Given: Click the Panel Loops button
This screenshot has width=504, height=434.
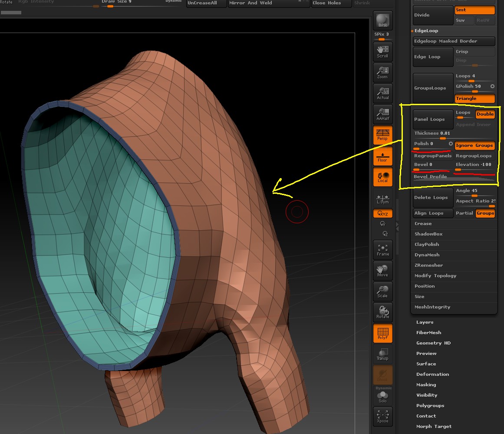Looking at the screenshot, I should (x=433, y=119).
